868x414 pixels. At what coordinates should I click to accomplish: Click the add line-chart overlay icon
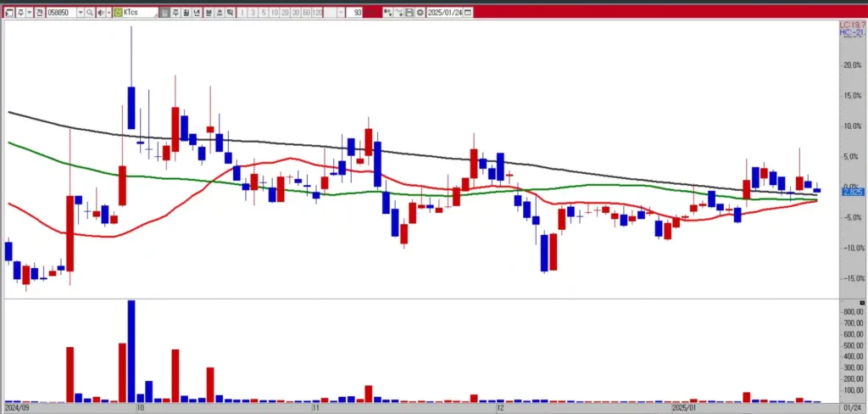coord(398,13)
